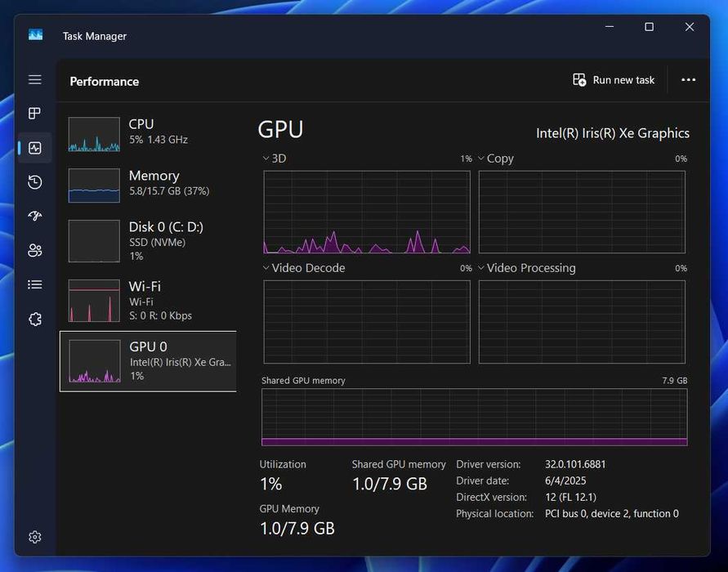Screen dimensions: 728x572
Task: Click the 5% 1.43 GHz CPU text
Action: [x=159, y=140]
